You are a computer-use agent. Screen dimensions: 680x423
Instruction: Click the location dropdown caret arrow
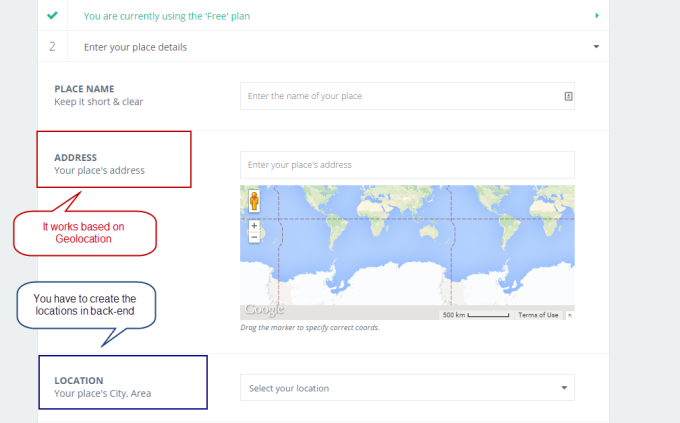564,388
